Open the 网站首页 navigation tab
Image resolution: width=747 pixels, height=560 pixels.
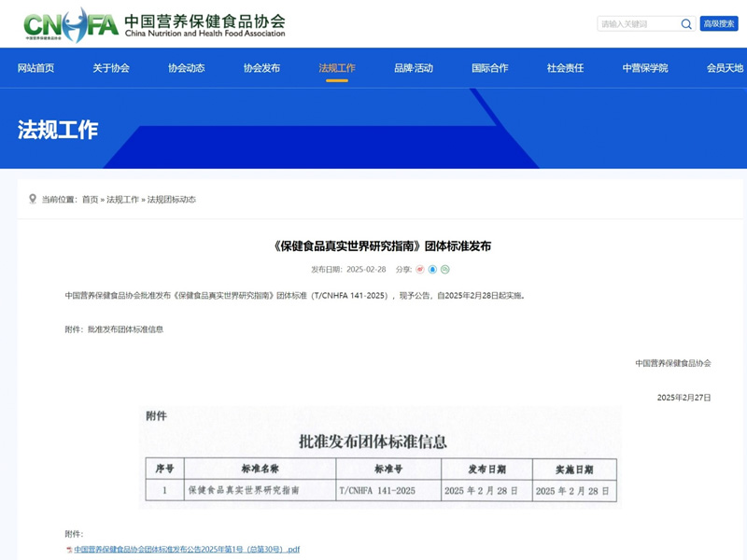(x=35, y=68)
